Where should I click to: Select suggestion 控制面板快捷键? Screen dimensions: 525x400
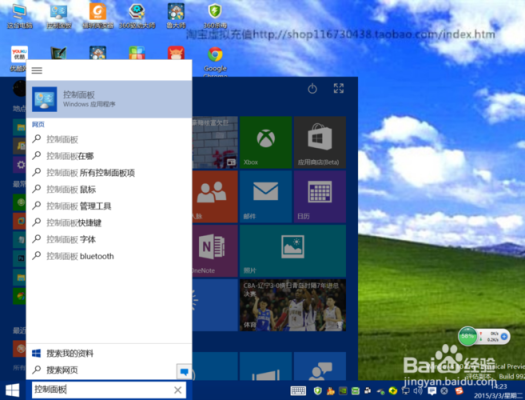(x=74, y=223)
